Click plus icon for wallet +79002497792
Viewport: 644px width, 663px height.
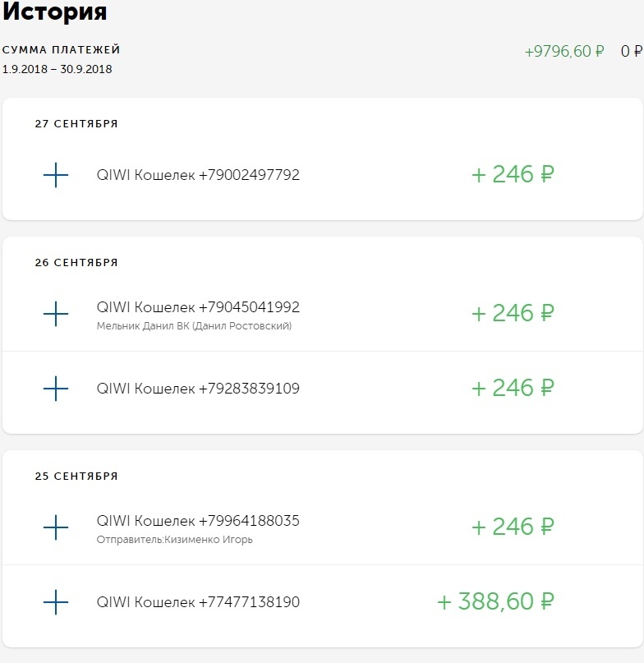(x=55, y=175)
